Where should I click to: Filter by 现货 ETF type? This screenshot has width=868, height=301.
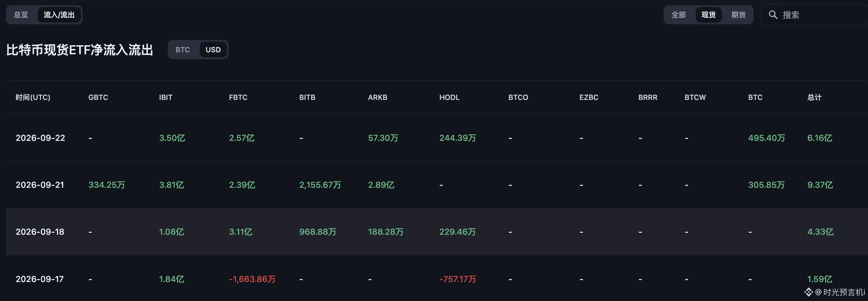[x=708, y=15]
